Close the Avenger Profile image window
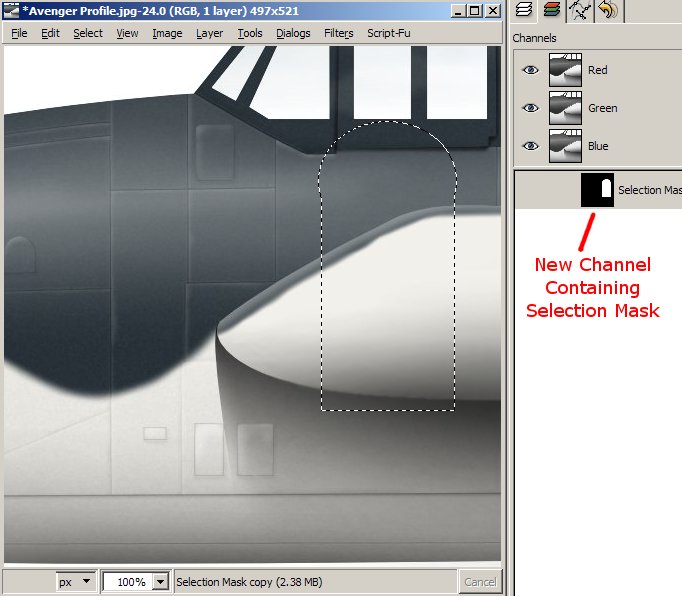 click(x=492, y=10)
